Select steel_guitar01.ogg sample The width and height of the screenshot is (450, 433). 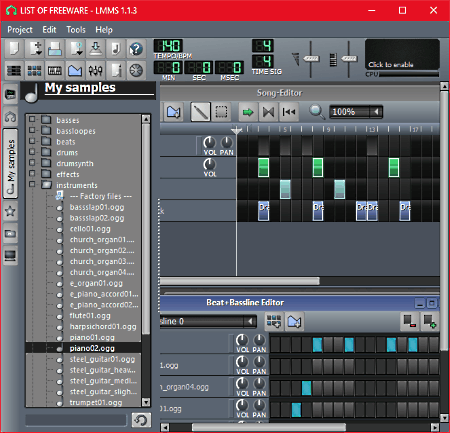point(102,359)
